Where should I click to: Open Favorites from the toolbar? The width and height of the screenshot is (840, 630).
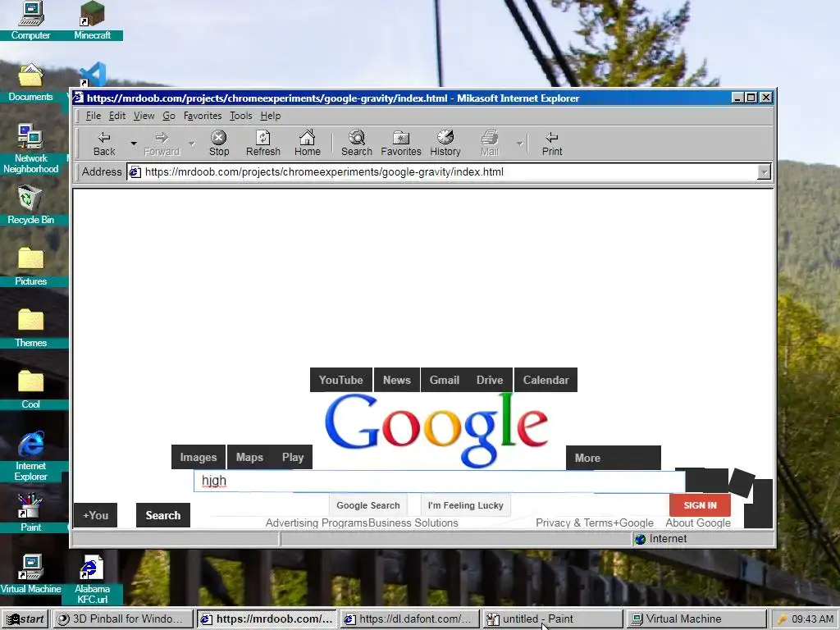400,144
